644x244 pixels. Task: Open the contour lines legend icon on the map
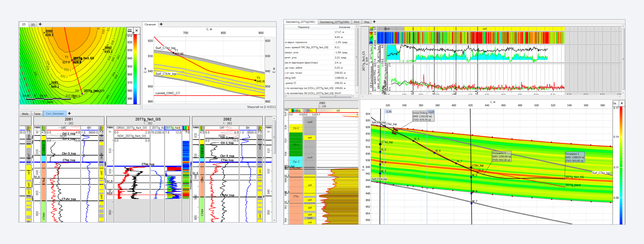click(x=129, y=31)
